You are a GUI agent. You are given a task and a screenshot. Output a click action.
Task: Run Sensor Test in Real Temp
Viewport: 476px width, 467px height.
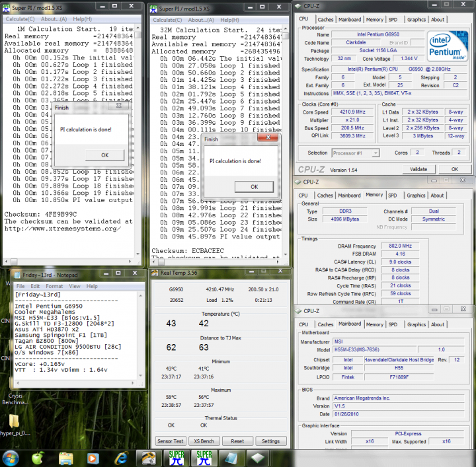click(x=171, y=441)
